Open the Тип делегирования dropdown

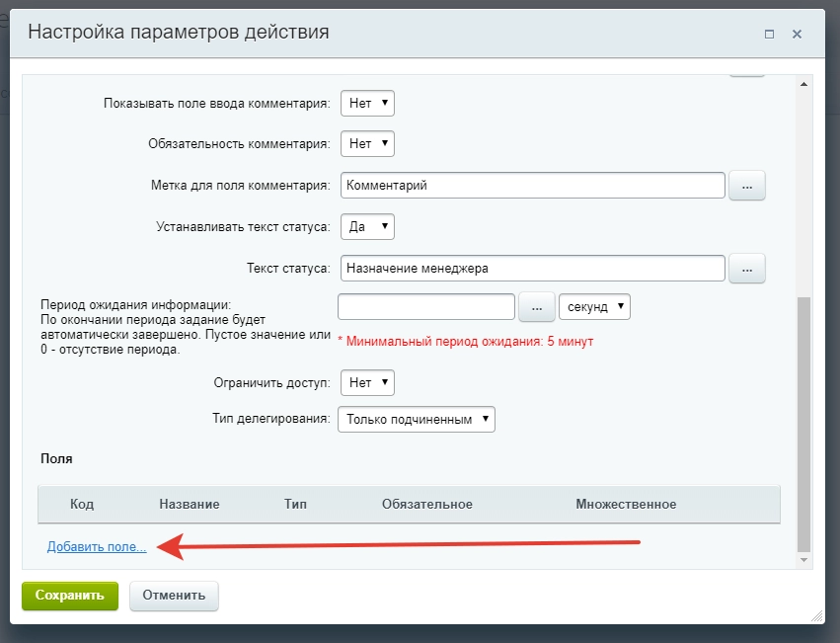[x=416, y=419]
